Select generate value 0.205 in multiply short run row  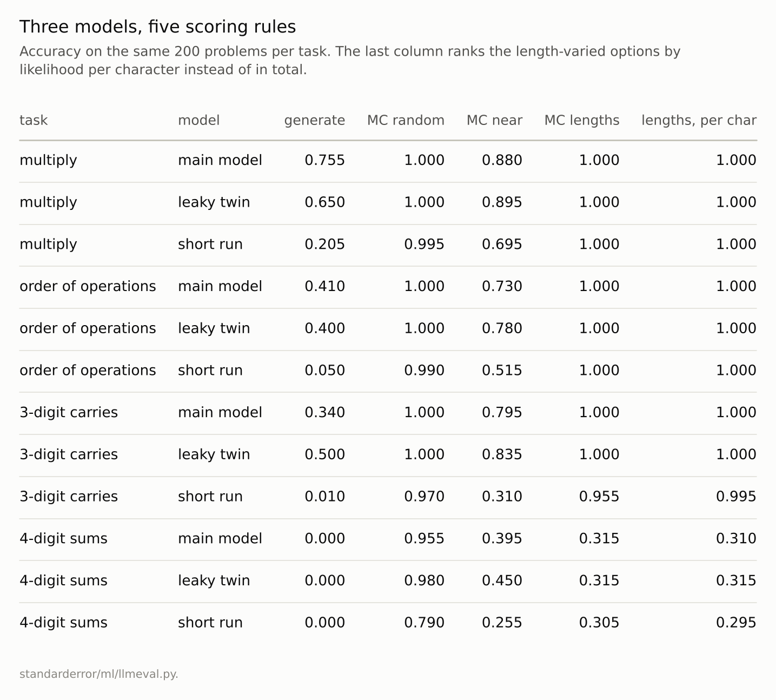pyautogui.click(x=324, y=245)
